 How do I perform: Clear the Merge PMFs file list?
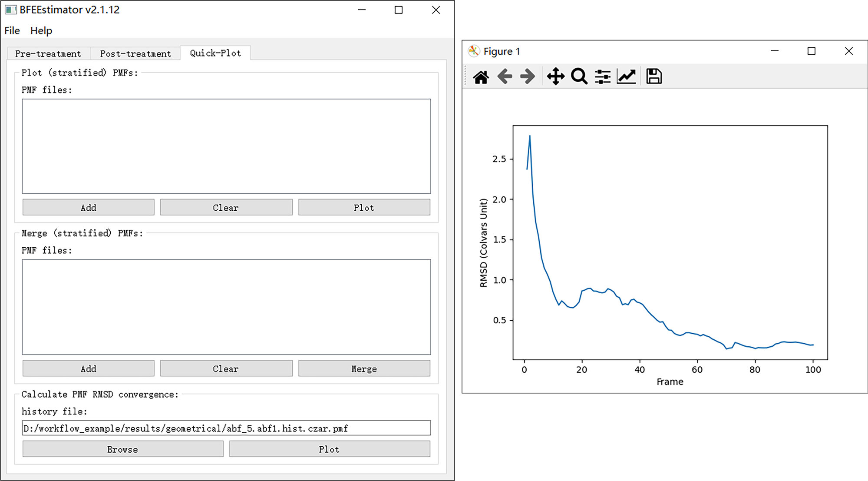226,368
